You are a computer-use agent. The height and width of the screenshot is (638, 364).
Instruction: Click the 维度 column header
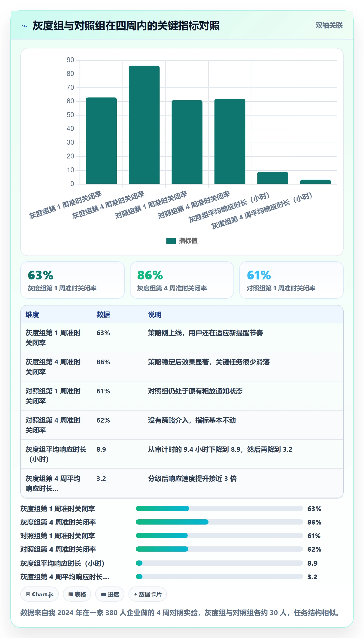(x=32, y=315)
